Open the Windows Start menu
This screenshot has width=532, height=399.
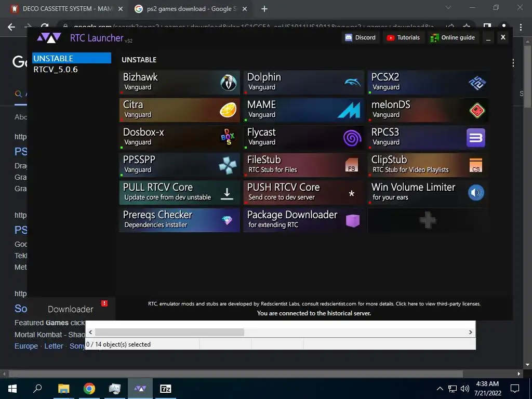[12, 389]
